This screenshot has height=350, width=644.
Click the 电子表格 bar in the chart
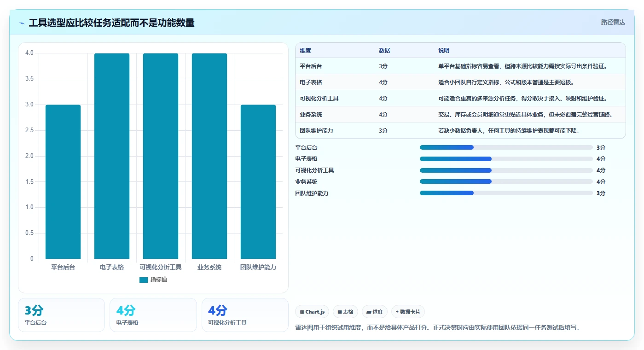(112, 156)
